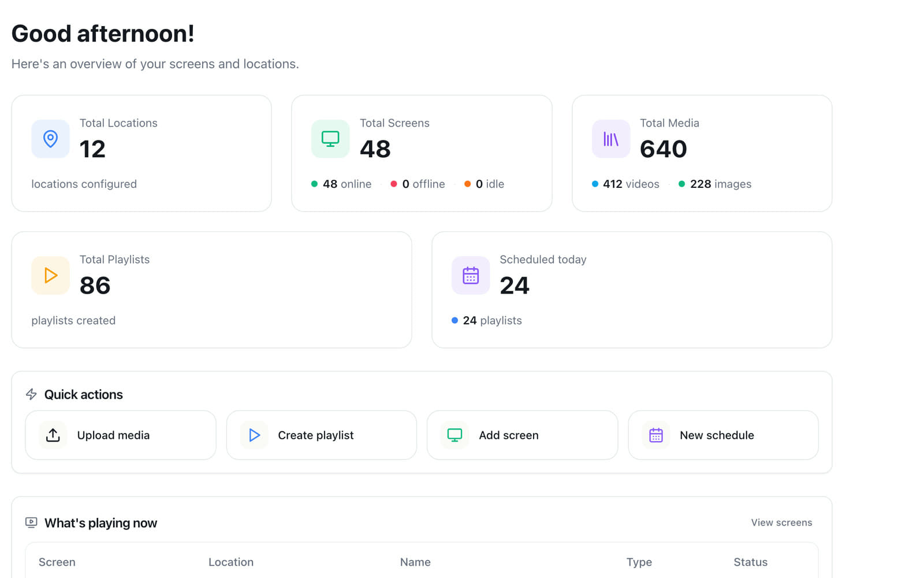Open the Upload media quick action
The width and height of the screenshot is (924, 578).
[121, 435]
